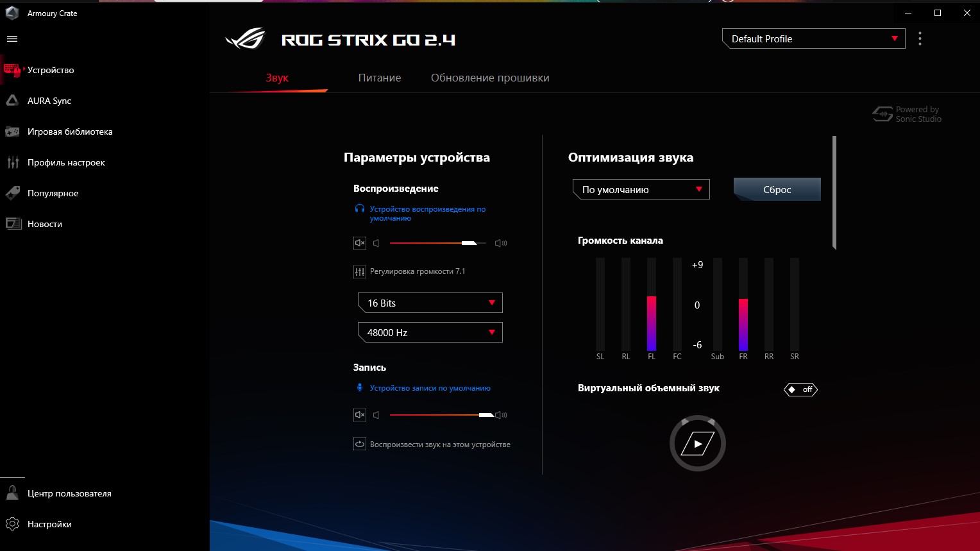
Task: Click the microphone recording device icon
Action: [x=360, y=387]
